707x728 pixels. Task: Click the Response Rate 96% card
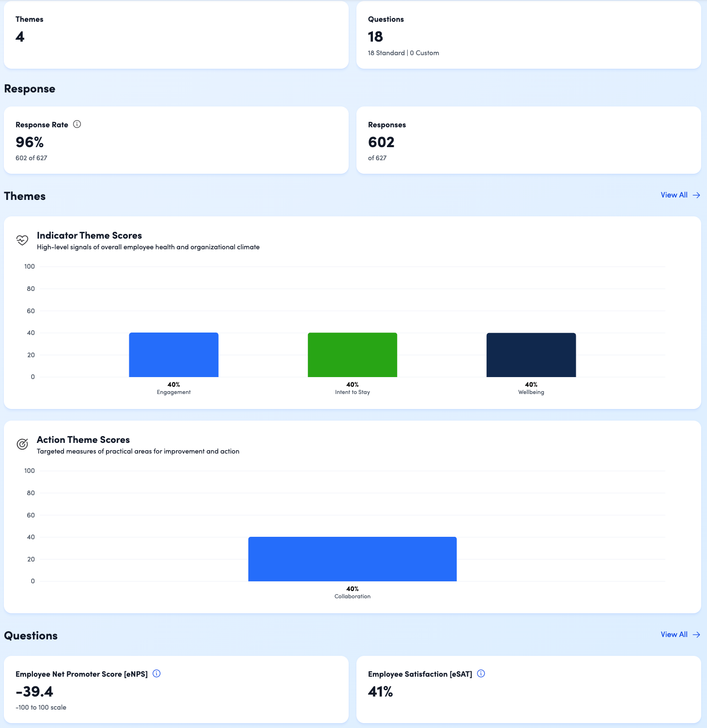pyautogui.click(x=176, y=140)
